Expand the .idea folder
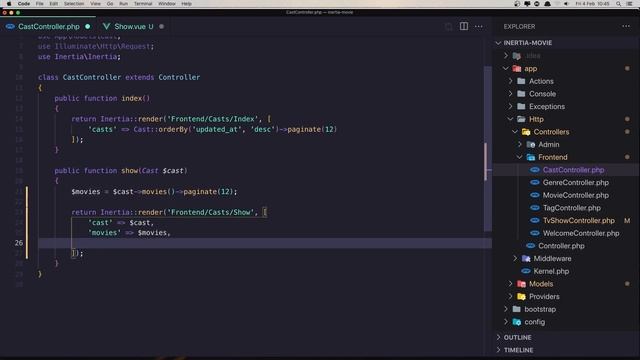This screenshot has height=360, width=640. click(506, 56)
